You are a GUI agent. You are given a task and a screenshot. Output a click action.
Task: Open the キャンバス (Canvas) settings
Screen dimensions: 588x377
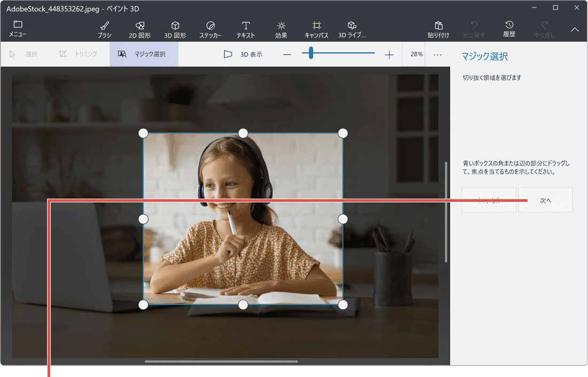click(316, 29)
